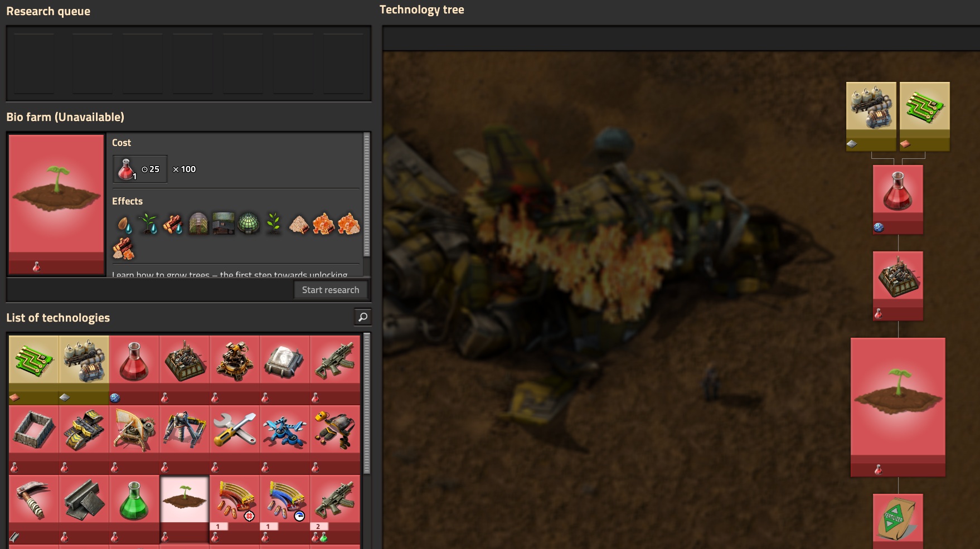Screen dimensions: 980x549
Task: Click the Bio farm details panel scrollbar
Action: (x=366, y=195)
